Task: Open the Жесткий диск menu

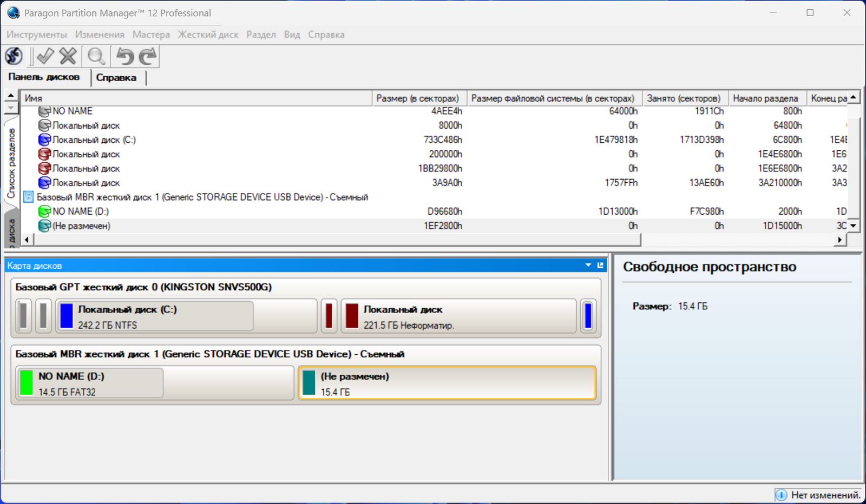Action: tap(208, 35)
